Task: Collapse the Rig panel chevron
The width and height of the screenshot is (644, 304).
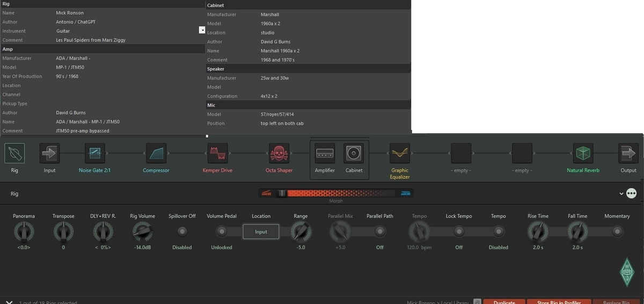Action: (621, 193)
